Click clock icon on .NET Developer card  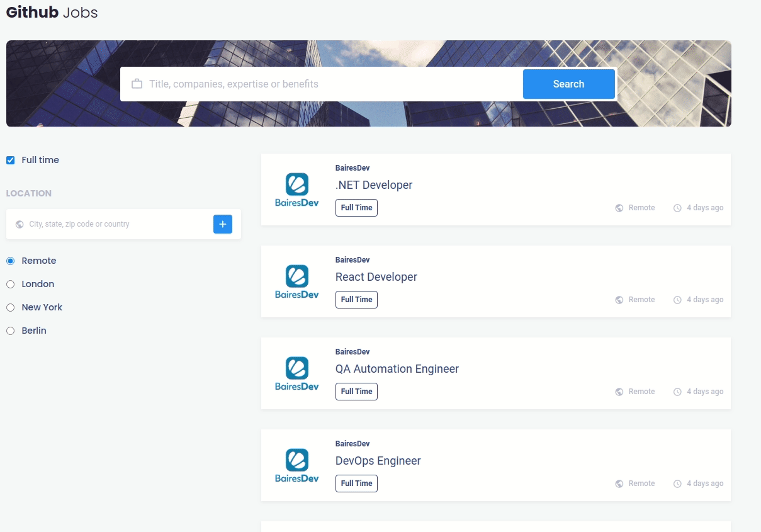677,208
